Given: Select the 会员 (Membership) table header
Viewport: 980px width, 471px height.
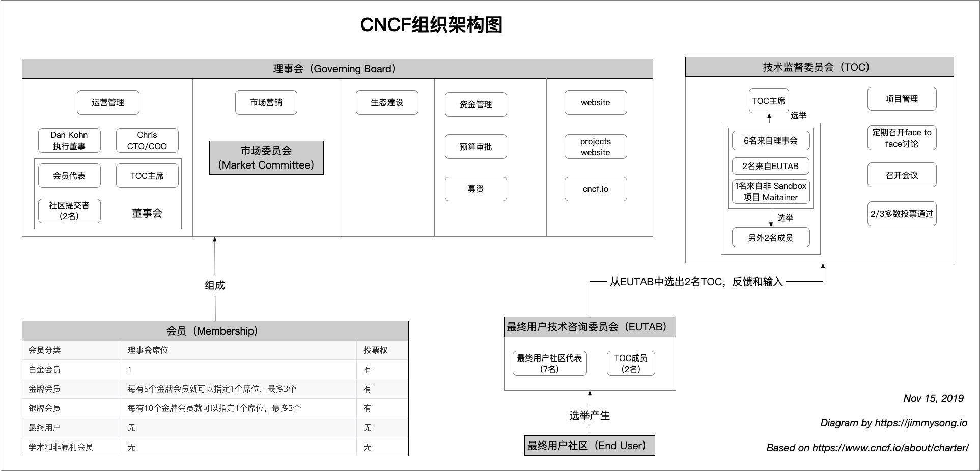Looking at the screenshot, I should [215, 331].
